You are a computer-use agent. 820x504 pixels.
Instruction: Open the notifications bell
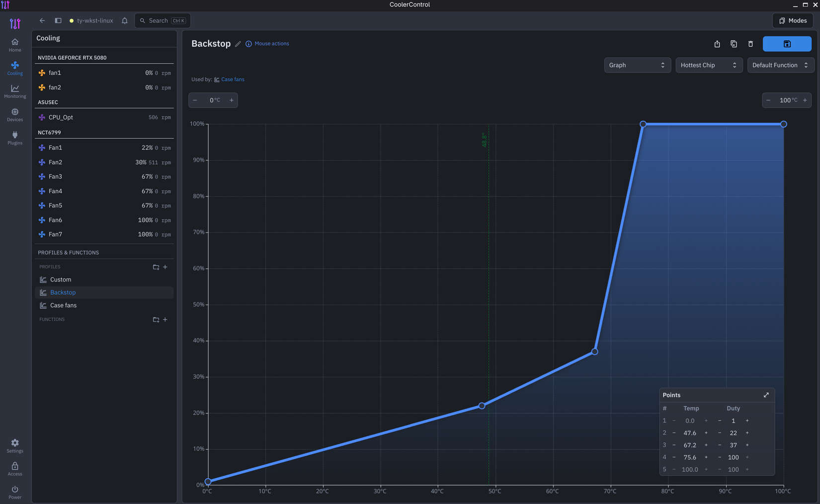pos(125,20)
